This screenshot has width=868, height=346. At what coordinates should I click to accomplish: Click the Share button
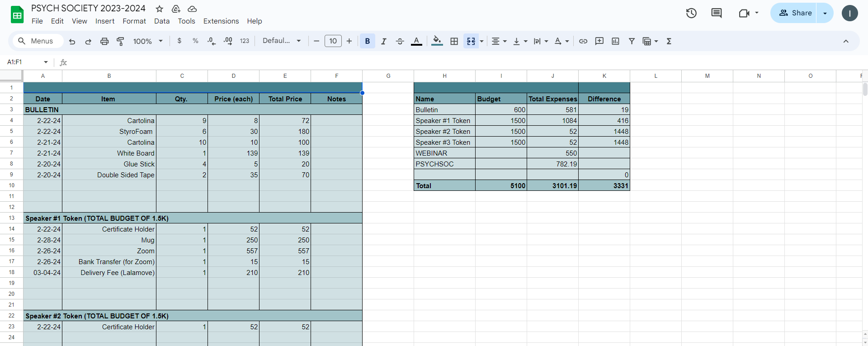[x=795, y=13]
